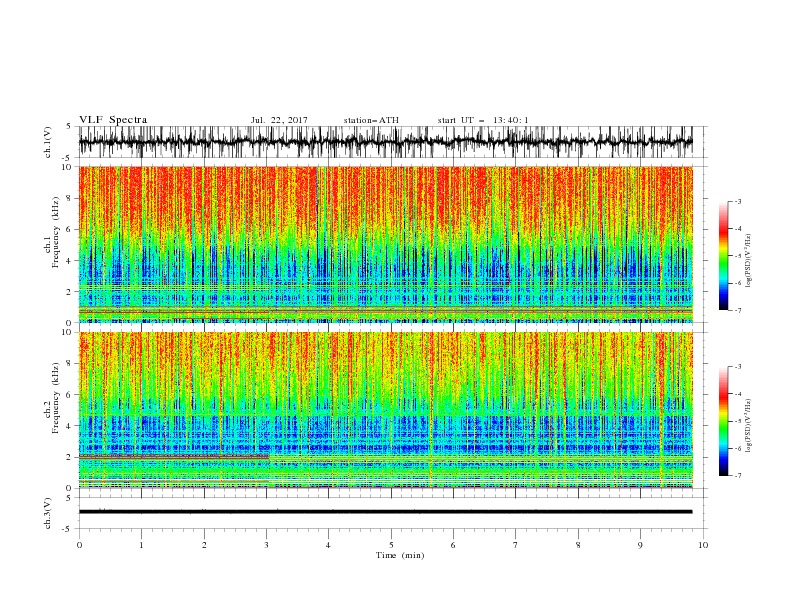The image size is (792, 612).
Task: Click the "8" frequency tick of ch.1
Action: (x=70, y=198)
